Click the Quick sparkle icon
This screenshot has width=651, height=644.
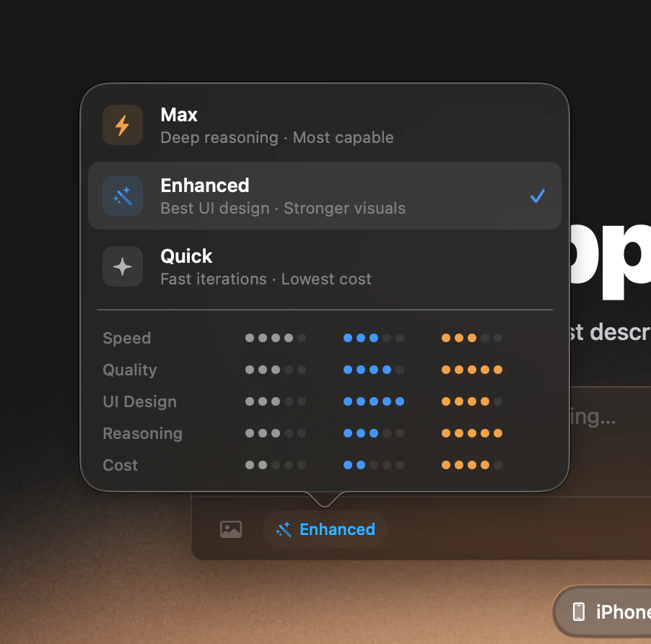click(123, 266)
